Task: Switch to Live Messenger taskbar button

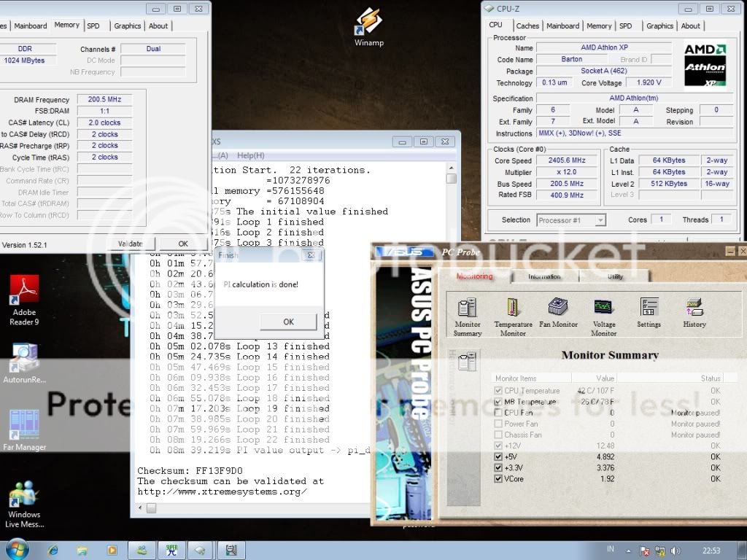Action: tap(142, 551)
